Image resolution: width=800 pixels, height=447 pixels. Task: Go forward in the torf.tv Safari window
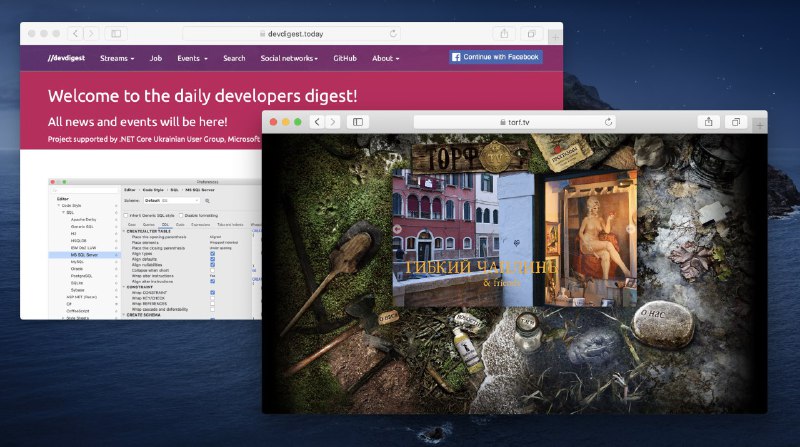click(333, 122)
